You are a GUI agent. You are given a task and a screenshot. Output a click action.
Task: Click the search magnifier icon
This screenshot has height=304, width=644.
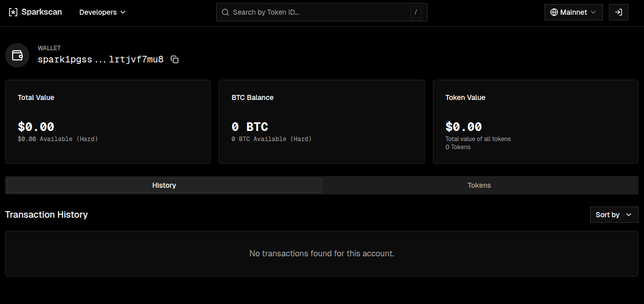click(x=226, y=12)
